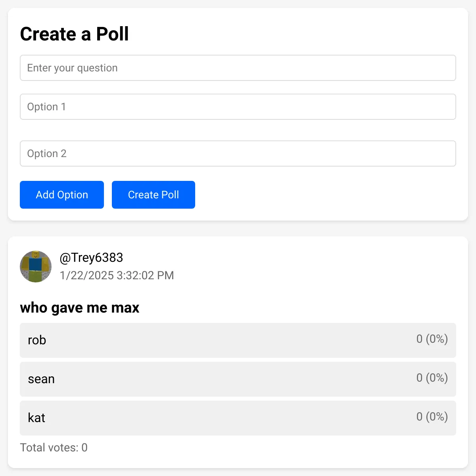
Task: Click the 0 (0%) label next to kat
Action: pyautogui.click(x=432, y=417)
